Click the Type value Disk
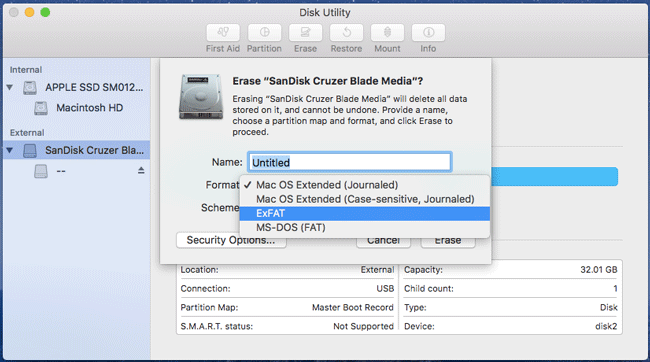Viewport: 650px width, 362px height. tap(609, 307)
